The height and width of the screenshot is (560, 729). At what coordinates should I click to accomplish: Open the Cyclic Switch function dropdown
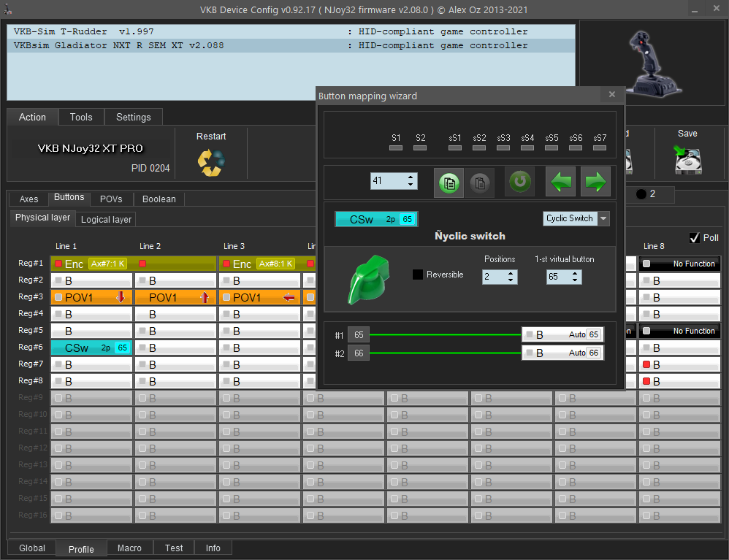pos(603,218)
